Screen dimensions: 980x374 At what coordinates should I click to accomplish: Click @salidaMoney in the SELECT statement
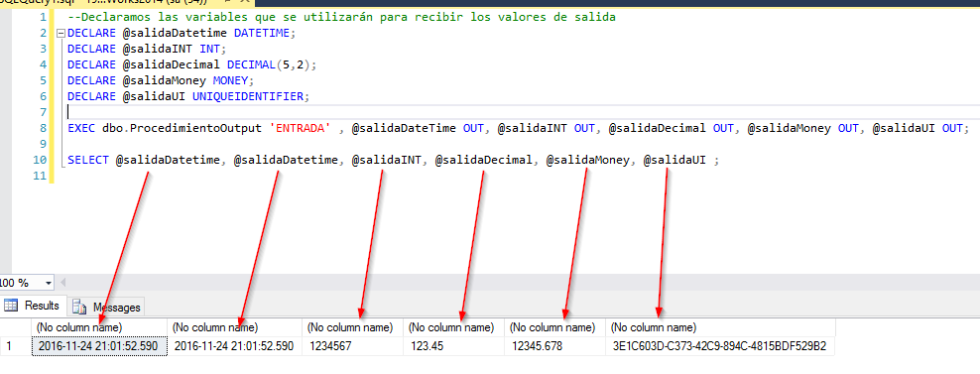click(x=587, y=161)
